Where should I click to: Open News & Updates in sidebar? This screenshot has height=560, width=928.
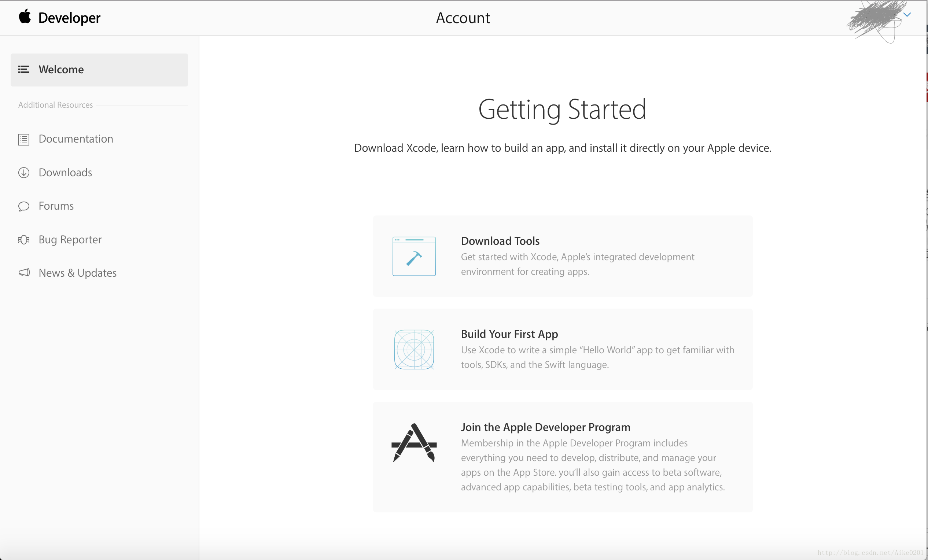click(x=78, y=273)
